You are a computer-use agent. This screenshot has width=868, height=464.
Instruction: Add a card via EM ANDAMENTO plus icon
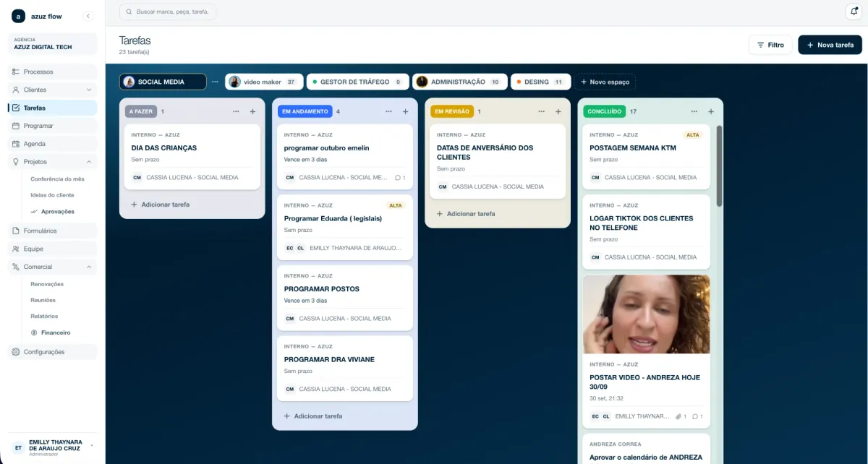pyautogui.click(x=405, y=111)
